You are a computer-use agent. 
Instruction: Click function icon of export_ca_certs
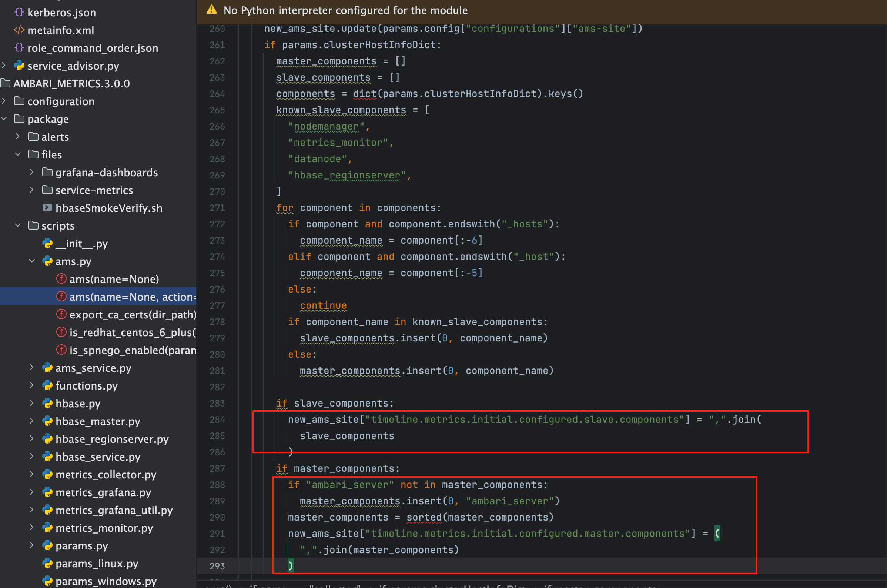click(x=61, y=315)
